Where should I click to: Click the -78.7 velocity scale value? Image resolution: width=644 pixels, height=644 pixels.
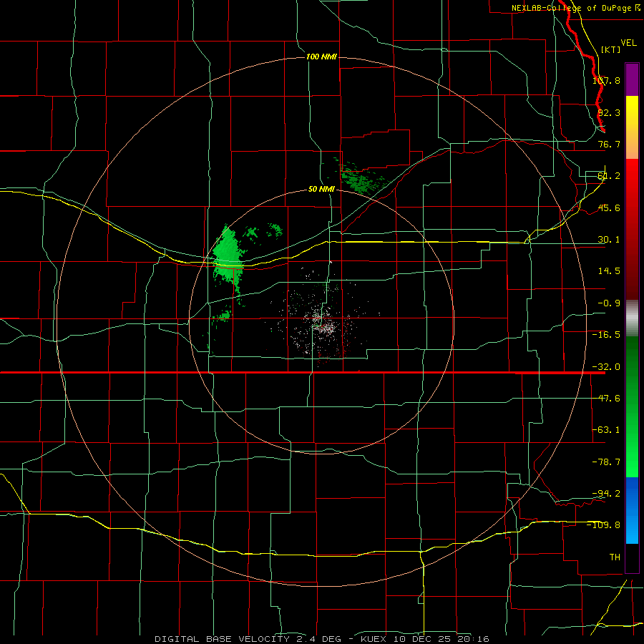606,462
